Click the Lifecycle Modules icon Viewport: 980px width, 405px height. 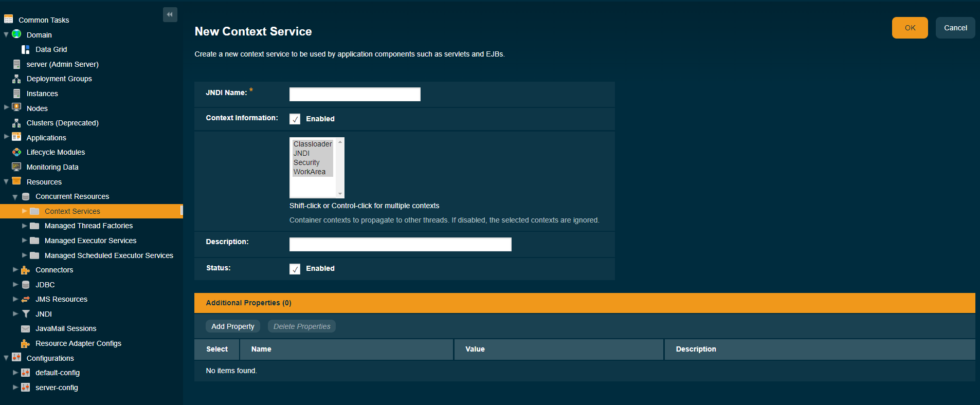pyautogui.click(x=16, y=152)
